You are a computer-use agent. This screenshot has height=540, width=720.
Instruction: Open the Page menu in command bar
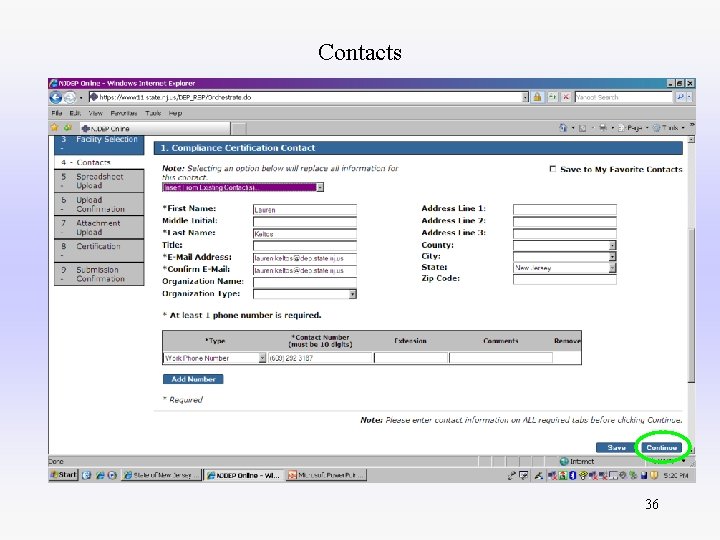pos(633,128)
